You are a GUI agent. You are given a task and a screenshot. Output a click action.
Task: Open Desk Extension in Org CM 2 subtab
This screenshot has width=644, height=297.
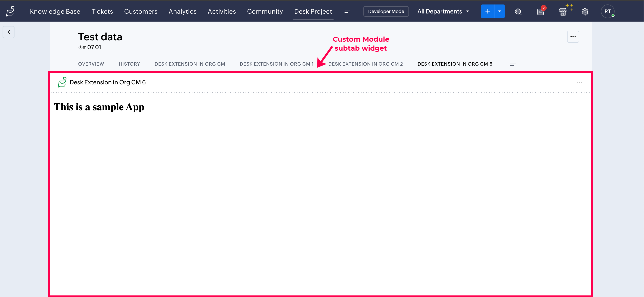(365, 64)
